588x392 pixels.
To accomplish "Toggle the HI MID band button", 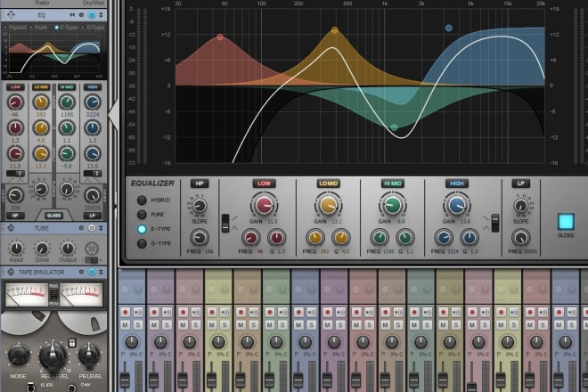I will pyautogui.click(x=392, y=184).
